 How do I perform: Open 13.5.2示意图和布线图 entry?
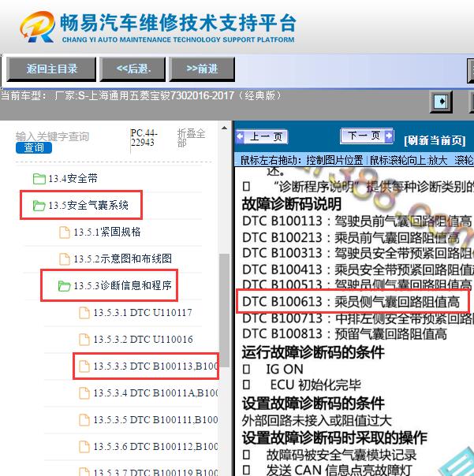tap(122, 259)
